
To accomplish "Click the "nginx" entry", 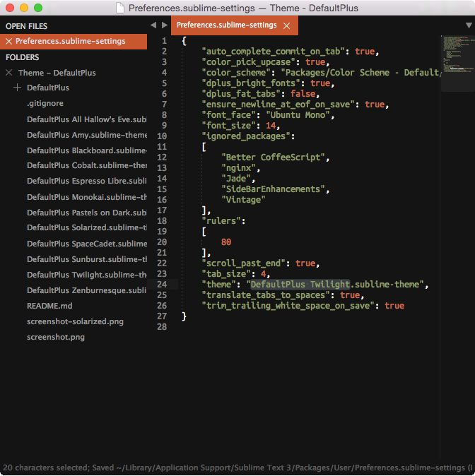I will click(x=239, y=168).
